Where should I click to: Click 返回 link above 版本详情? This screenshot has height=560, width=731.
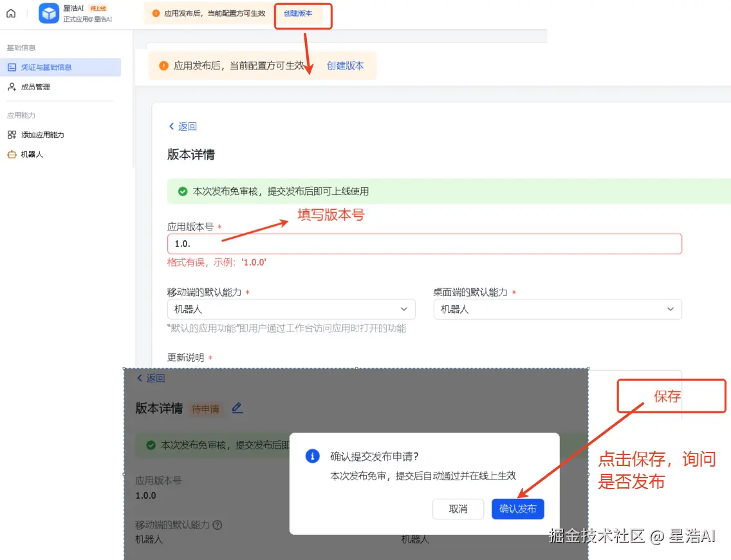tap(183, 126)
